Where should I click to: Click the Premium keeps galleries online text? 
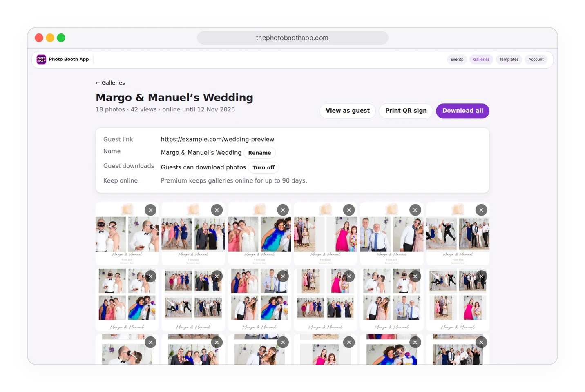pos(234,180)
